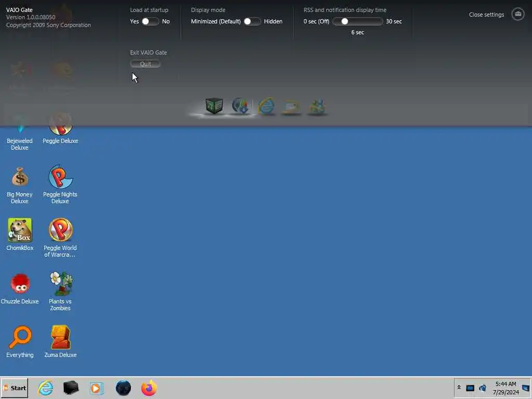Open the green cube icon in VAIO Gate dock
This screenshot has width=532, height=399.
[x=214, y=106]
